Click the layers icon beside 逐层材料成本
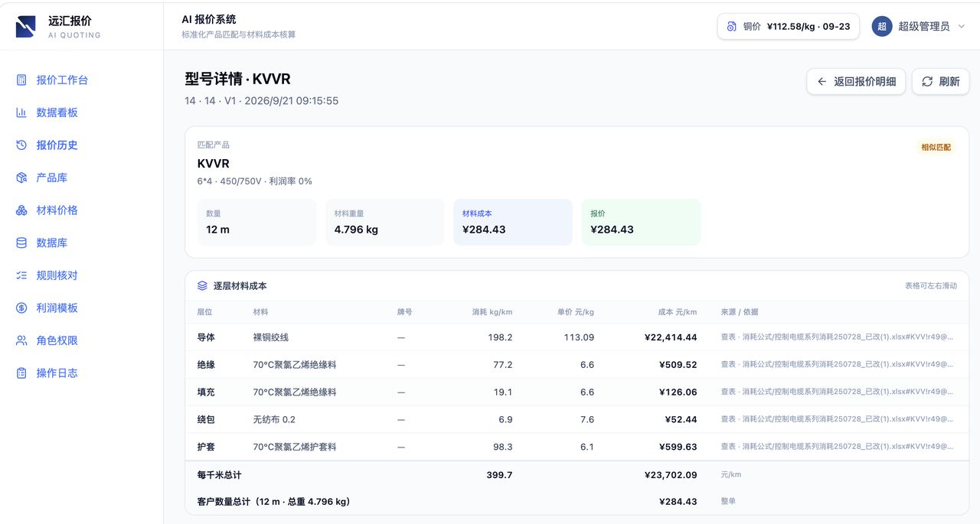 click(x=202, y=286)
